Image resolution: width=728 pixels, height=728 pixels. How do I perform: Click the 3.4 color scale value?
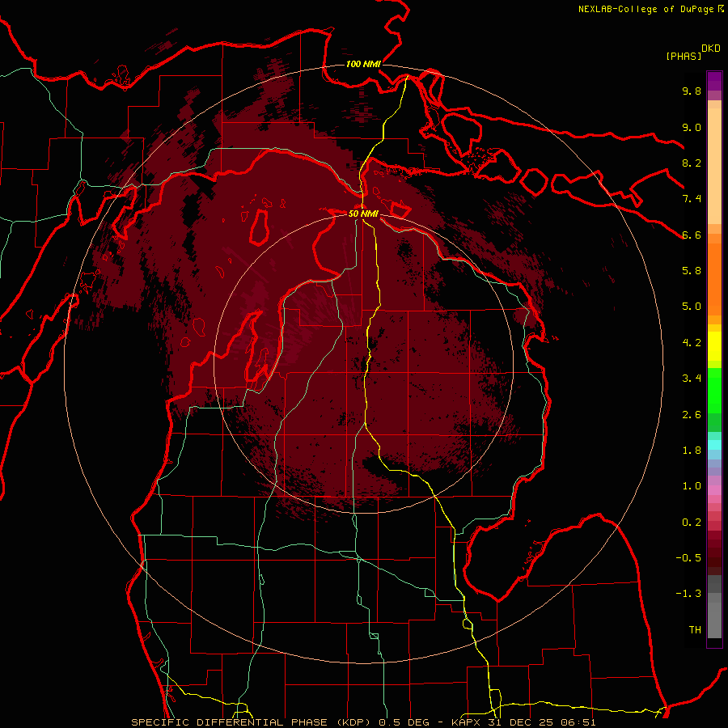(x=692, y=379)
